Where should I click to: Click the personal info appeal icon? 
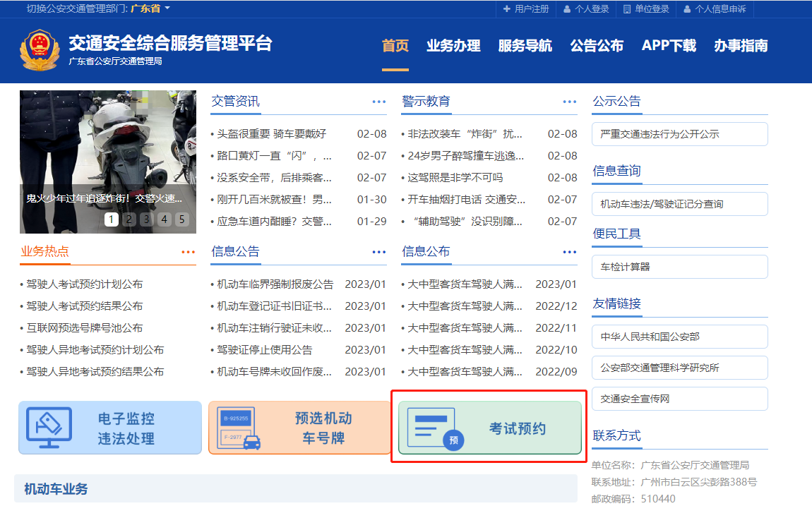(686, 9)
